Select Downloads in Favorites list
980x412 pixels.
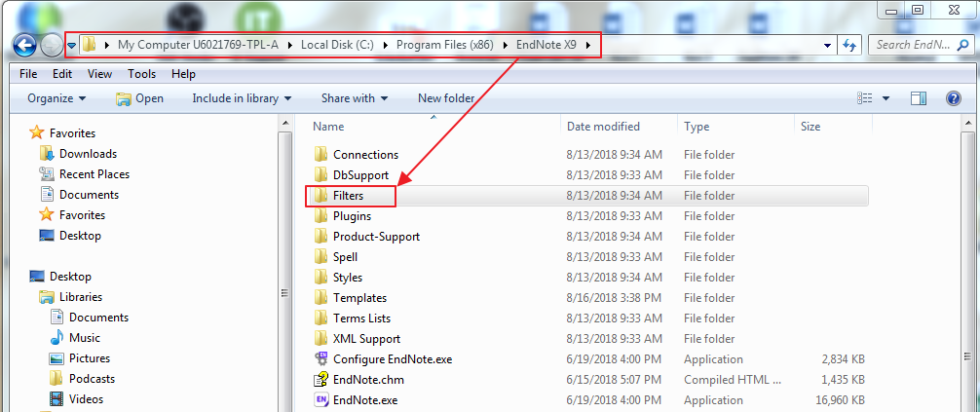[88, 154]
